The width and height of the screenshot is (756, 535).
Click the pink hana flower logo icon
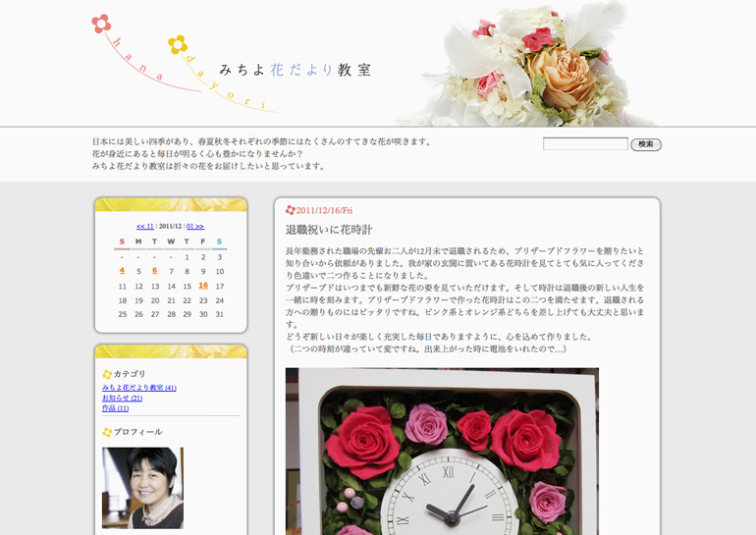(101, 24)
